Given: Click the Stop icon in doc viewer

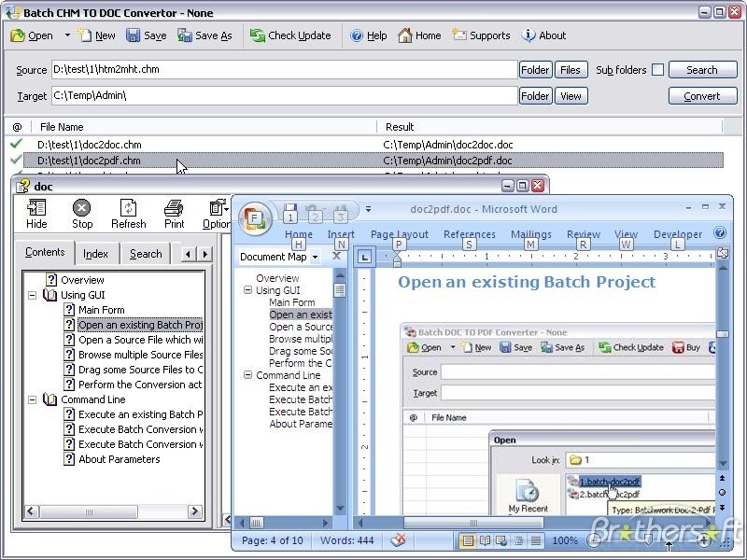Looking at the screenshot, I should click(x=82, y=208).
